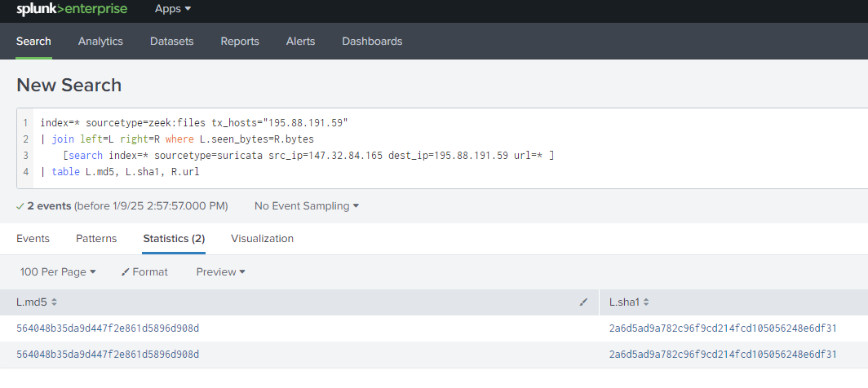Click 'sourcetype=suricata' in query line 3
The width and height of the screenshot is (868, 388).
[208, 156]
